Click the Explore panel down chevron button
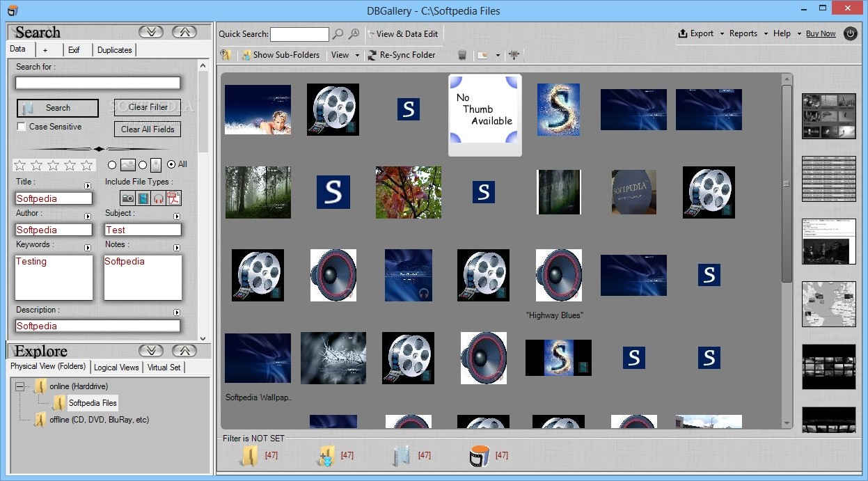 point(151,351)
